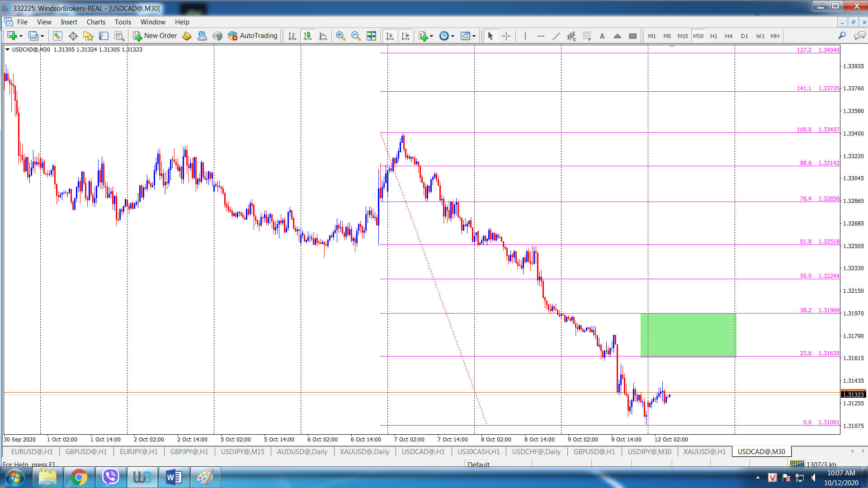
Task: Toggle AutoTrading on or off
Action: click(x=253, y=36)
